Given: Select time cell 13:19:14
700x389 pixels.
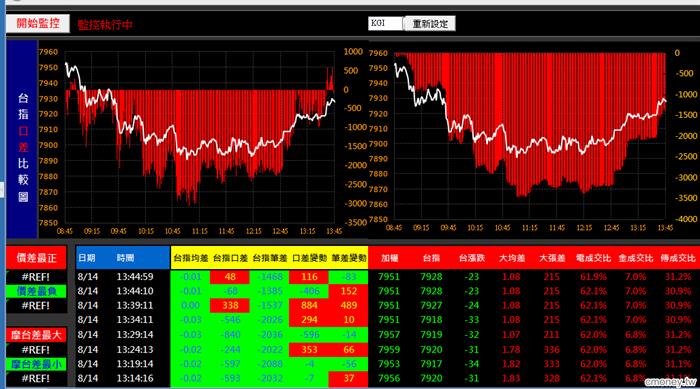Looking at the screenshot, I should pos(135,364).
